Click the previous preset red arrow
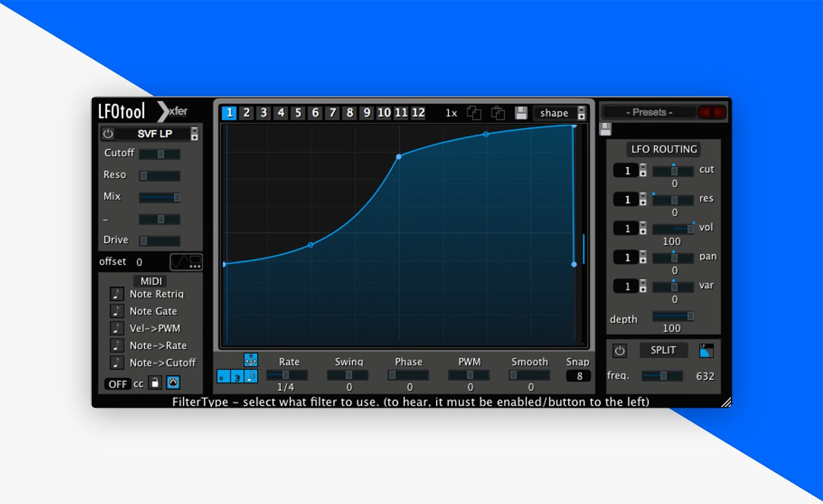The image size is (823, 504). coord(705,112)
